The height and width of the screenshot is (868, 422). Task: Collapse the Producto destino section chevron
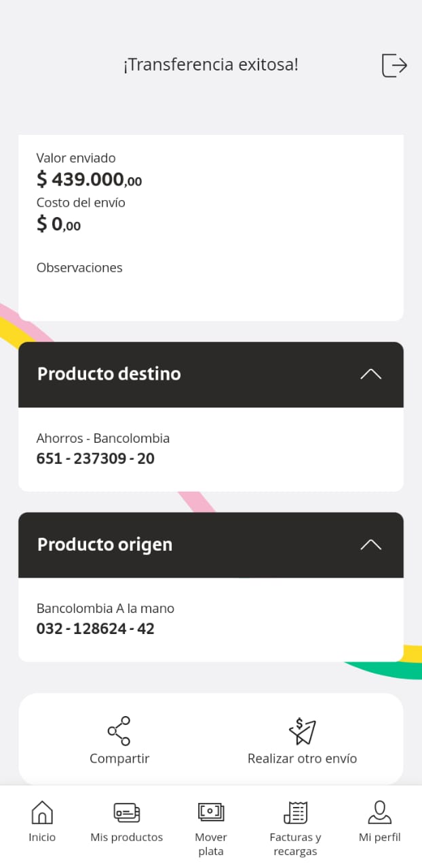pos(370,374)
